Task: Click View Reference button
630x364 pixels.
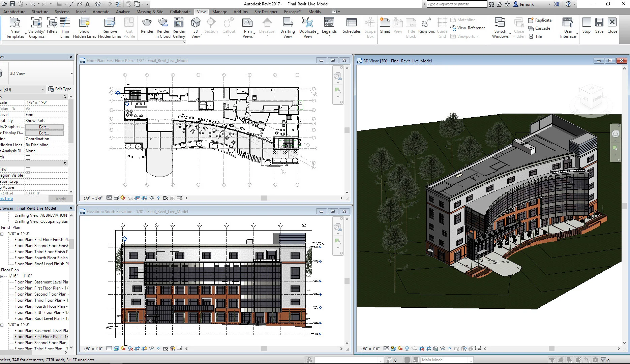Action: 468,28
